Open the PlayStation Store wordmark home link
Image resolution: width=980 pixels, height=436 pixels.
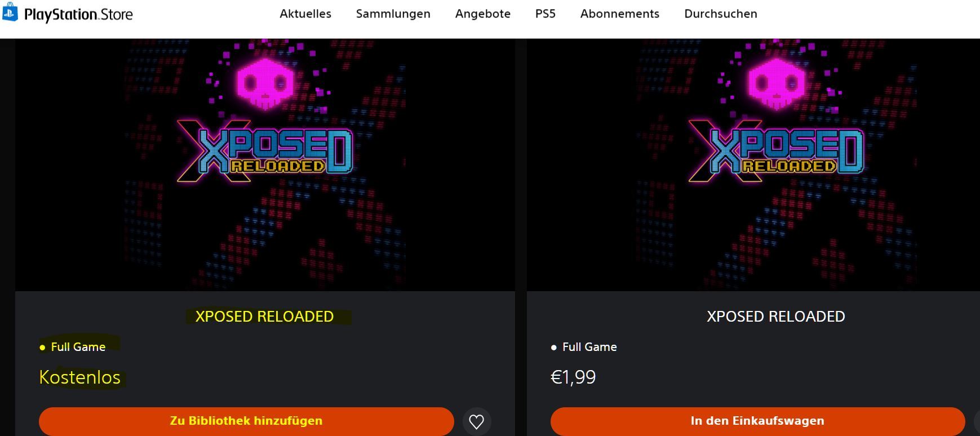pos(78,14)
